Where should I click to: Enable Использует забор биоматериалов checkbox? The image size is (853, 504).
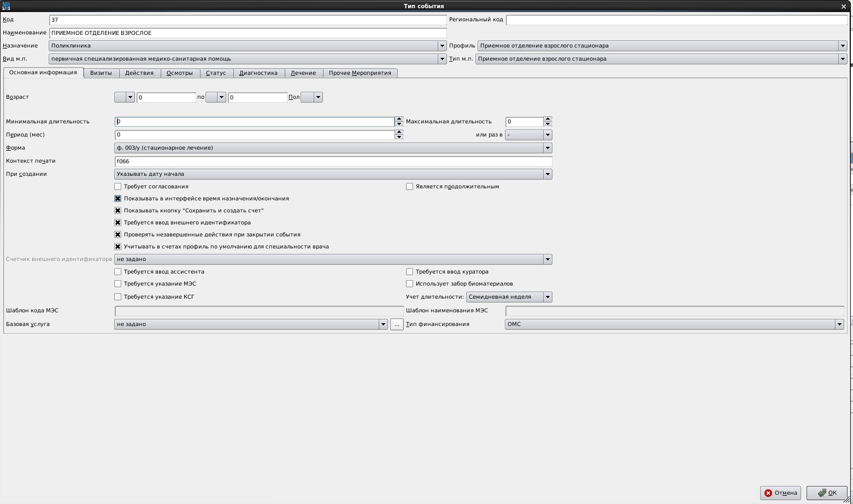pos(410,284)
